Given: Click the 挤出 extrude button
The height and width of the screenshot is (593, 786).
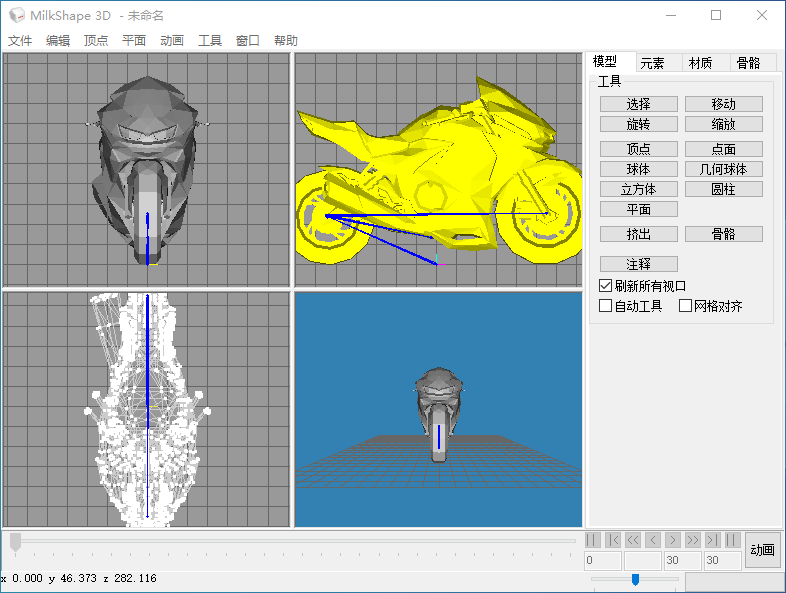Looking at the screenshot, I should [639, 234].
